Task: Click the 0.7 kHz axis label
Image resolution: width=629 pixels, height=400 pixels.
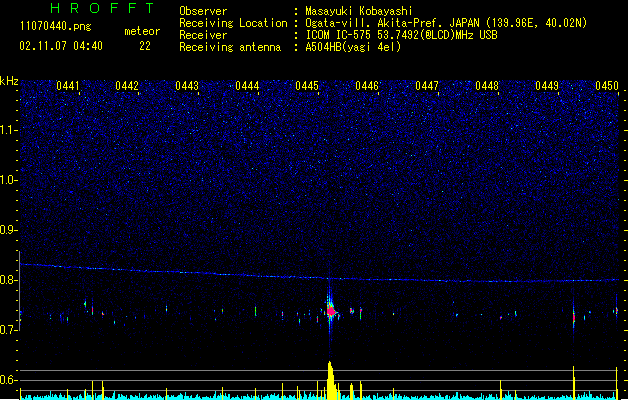Action: [9, 330]
